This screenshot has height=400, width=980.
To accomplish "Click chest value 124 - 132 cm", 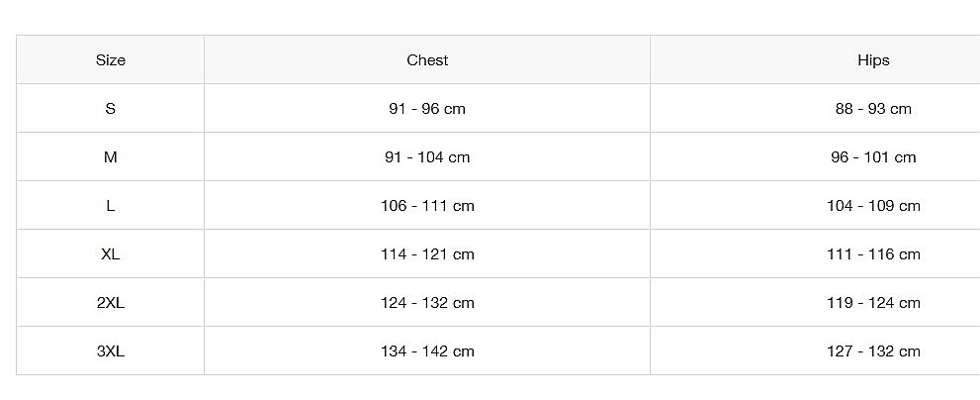I will pos(427,302).
